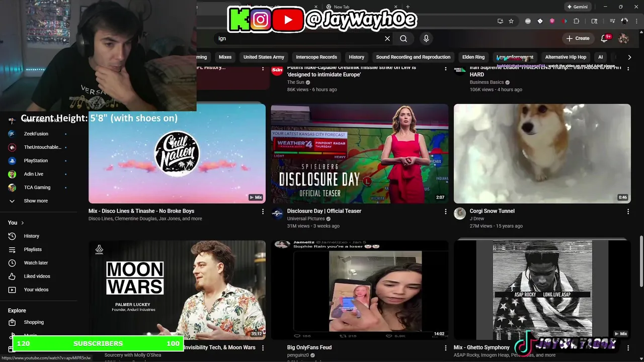644x362 pixels.
Task: Play the Moon Wars Palmer Luckey thumbnail
Action: (177, 290)
